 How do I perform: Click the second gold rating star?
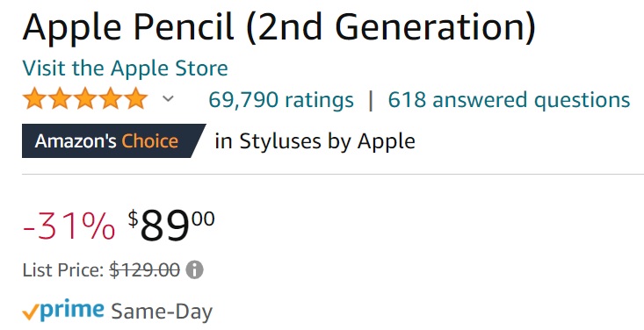(x=60, y=100)
